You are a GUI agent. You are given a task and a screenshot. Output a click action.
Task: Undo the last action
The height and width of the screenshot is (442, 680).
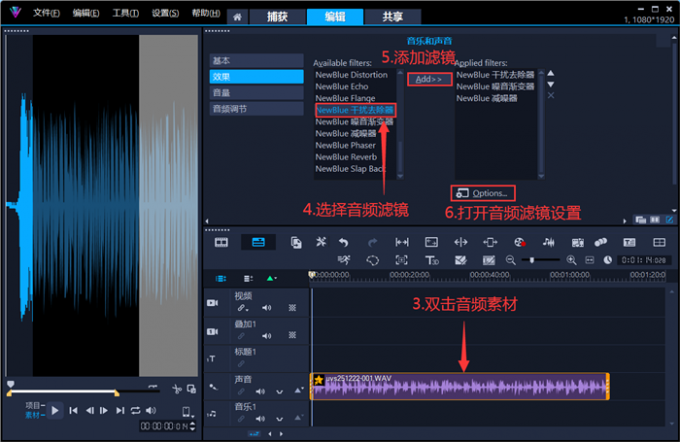coord(344,242)
